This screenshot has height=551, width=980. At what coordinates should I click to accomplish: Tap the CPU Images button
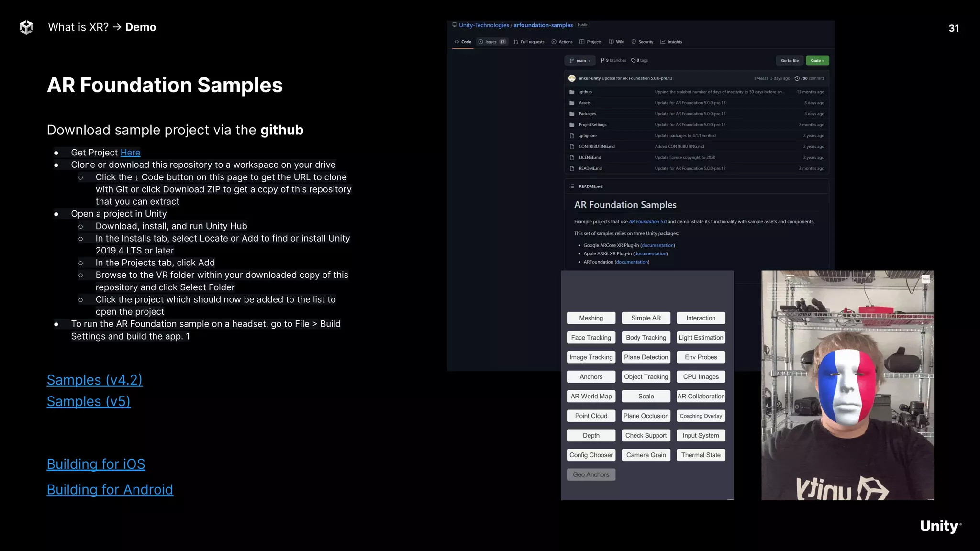[x=701, y=377]
